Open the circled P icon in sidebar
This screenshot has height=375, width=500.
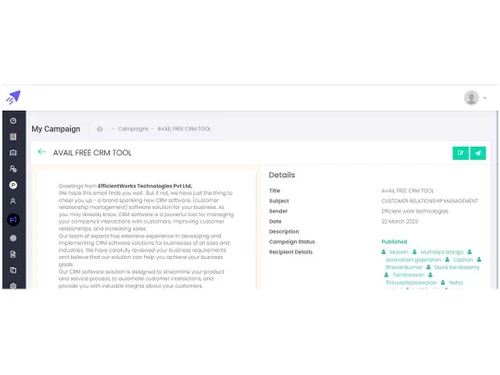(13, 185)
